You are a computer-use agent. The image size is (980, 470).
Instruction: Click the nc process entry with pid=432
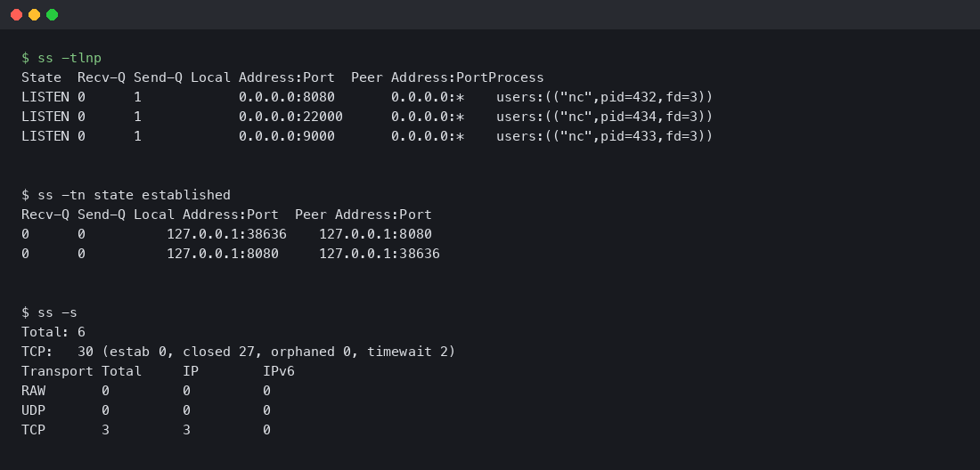click(604, 97)
